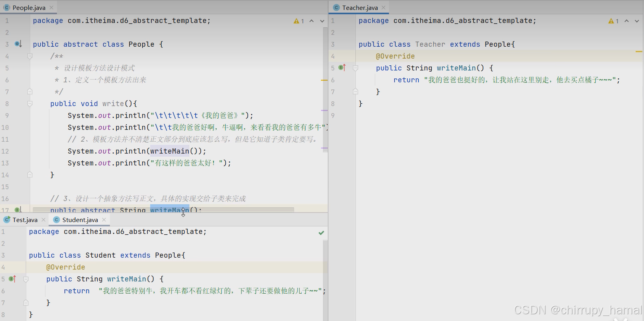Go to previous highlighted problem in Teacher.java
Screen dimensions: 644x321
(627, 21)
